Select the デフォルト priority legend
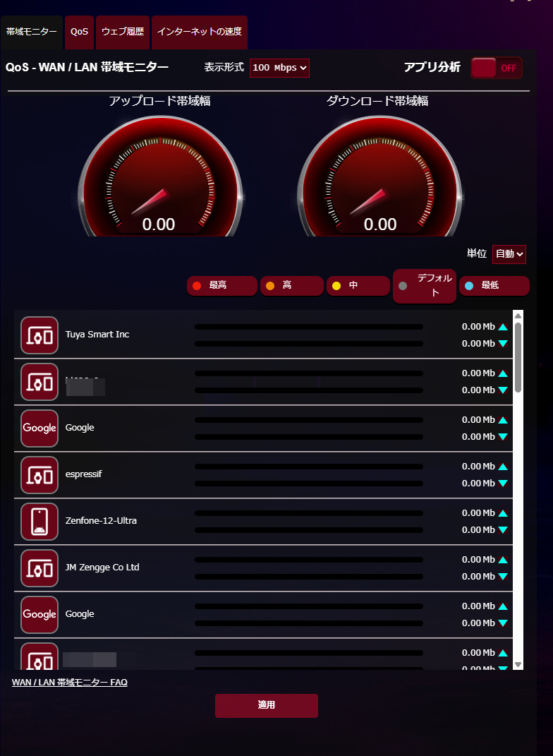This screenshot has width=553, height=756. click(425, 286)
